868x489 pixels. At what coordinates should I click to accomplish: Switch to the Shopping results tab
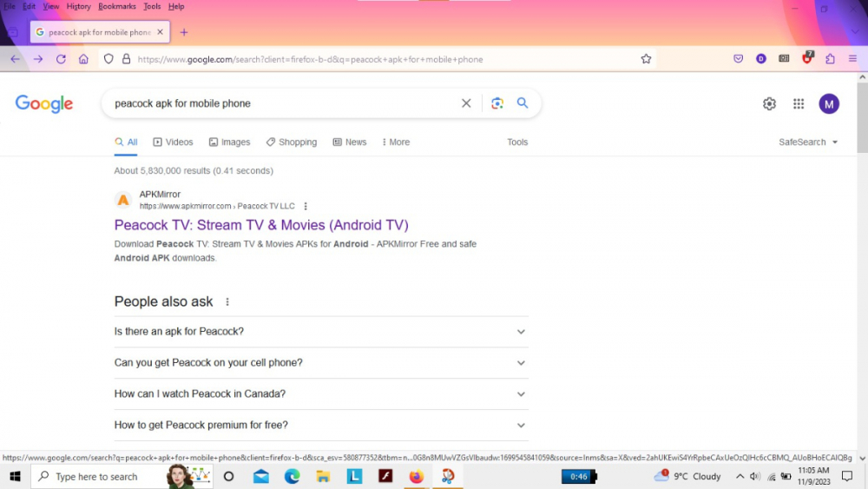coord(291,142)
